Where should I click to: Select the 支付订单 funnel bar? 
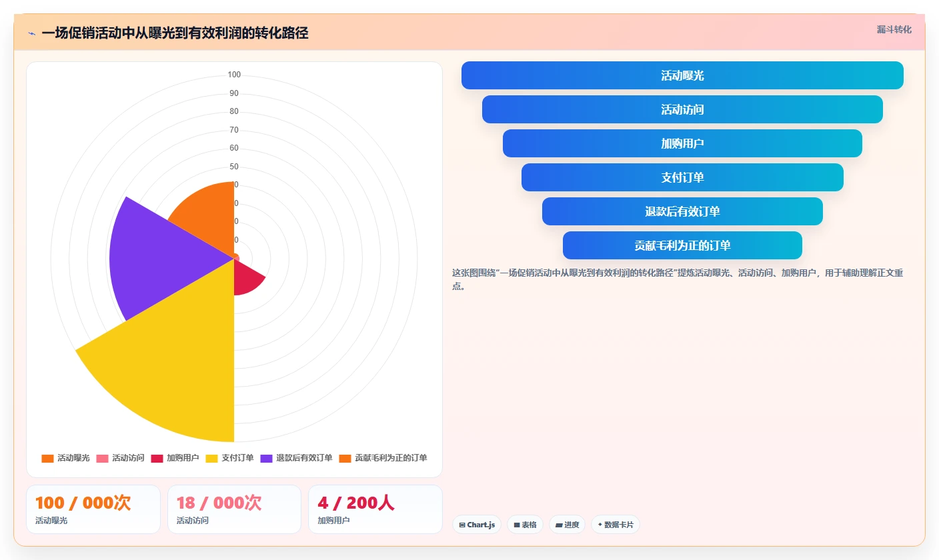pyautogui.click(x=682, y=177)
